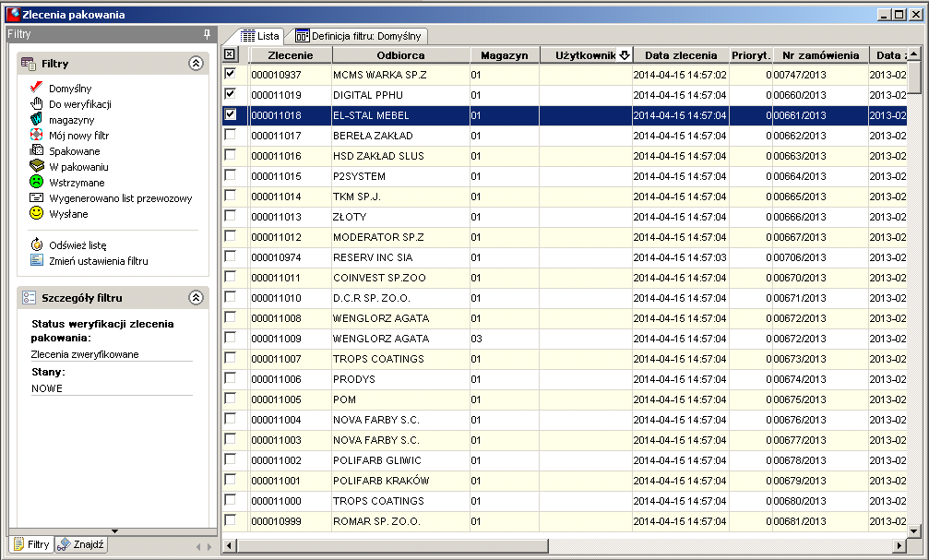
Task: Click the vertical scrollbar thumb
Action: click(914, 77)
